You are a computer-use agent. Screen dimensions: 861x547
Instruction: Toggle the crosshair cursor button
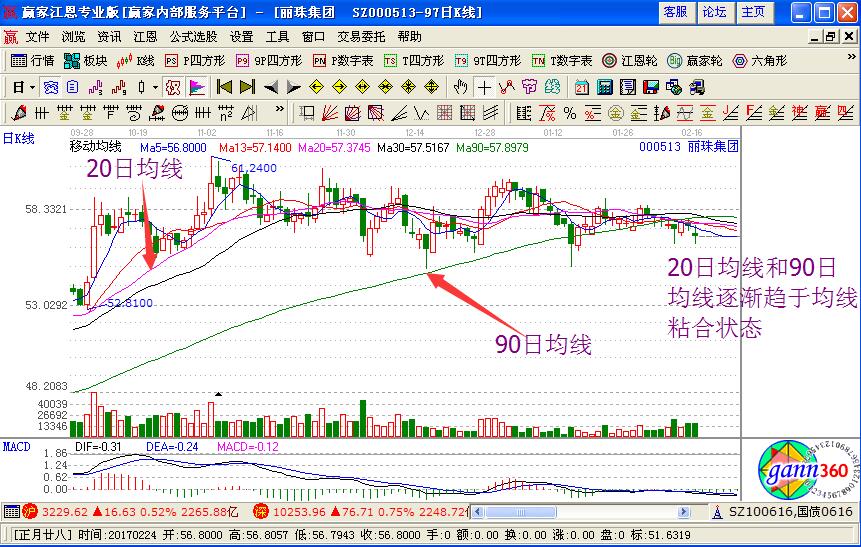point(485,87)
